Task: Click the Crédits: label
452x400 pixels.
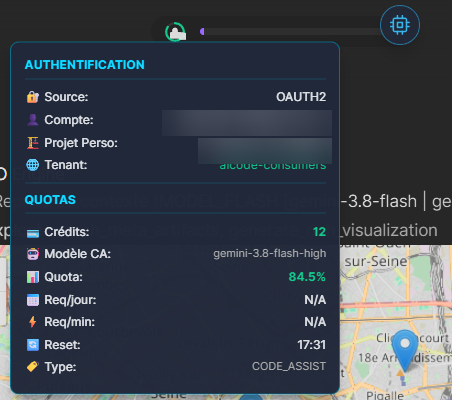Action: click(x=67, y=232)
